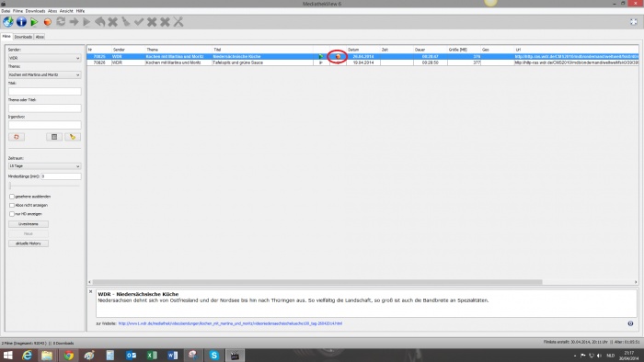Screen dimensions: 644x362
Task: Click Mindestlänge minutes input field
Action: pyautogui.click(x=61, y=176)
